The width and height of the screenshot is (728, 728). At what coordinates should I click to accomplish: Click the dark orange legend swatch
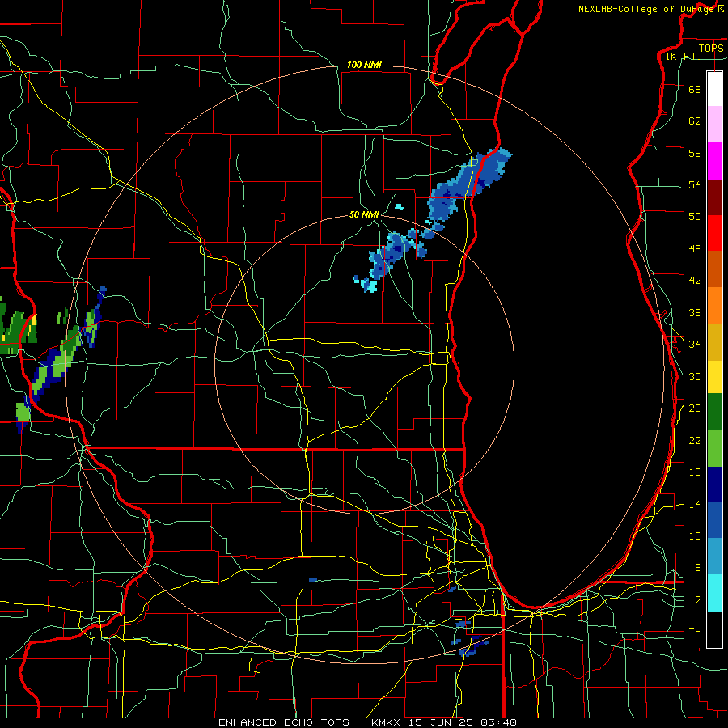pyautogui.click(x=714, y=269)
